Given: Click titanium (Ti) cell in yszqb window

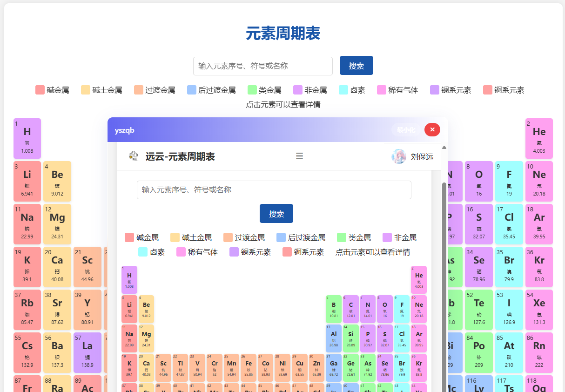Looking at the screenshot, I should 181,368.
